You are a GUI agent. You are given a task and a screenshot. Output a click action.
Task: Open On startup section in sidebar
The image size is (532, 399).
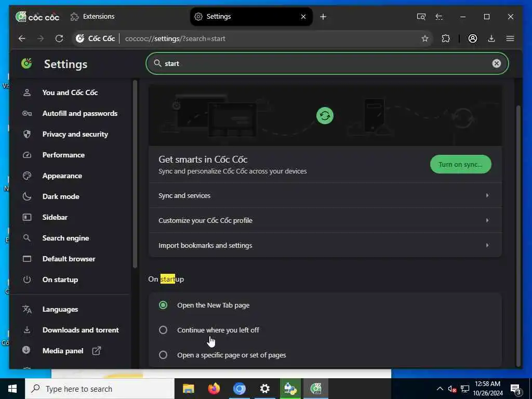tap(60, 280)
